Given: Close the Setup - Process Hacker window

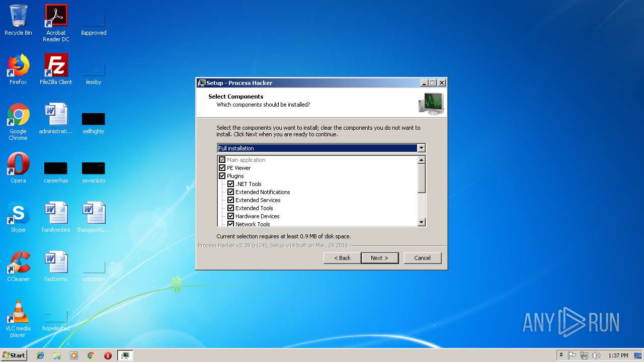Looking at the screenshot, I should pyautogui.click(x=442, y=83).
